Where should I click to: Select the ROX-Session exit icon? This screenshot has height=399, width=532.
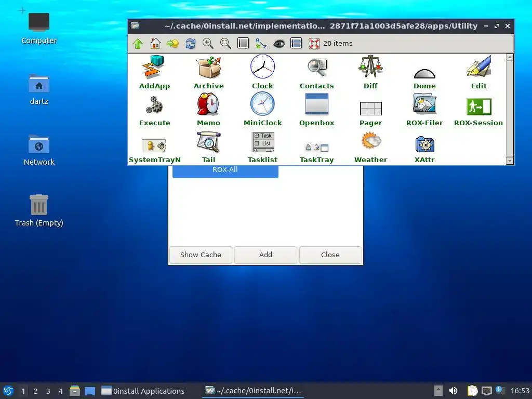tap(478, 107)
